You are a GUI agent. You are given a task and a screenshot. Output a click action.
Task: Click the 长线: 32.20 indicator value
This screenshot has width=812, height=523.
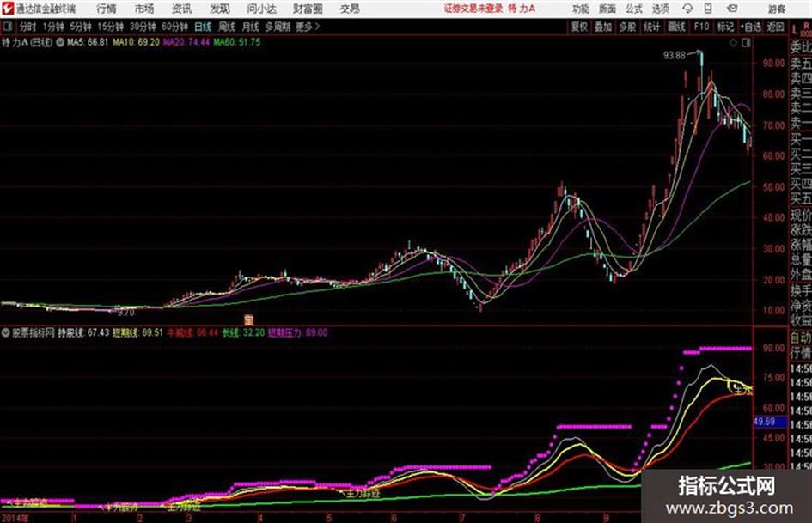point(243,332)
